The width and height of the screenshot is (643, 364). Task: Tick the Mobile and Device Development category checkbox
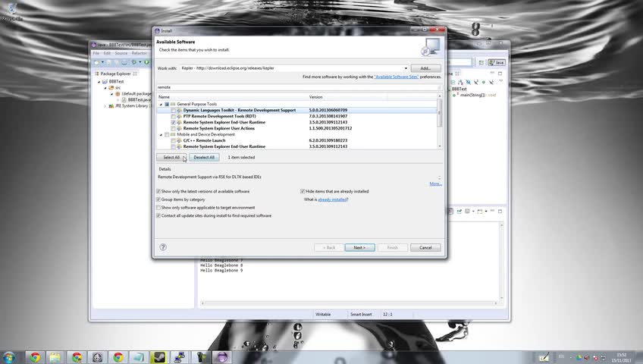[167, 134]
